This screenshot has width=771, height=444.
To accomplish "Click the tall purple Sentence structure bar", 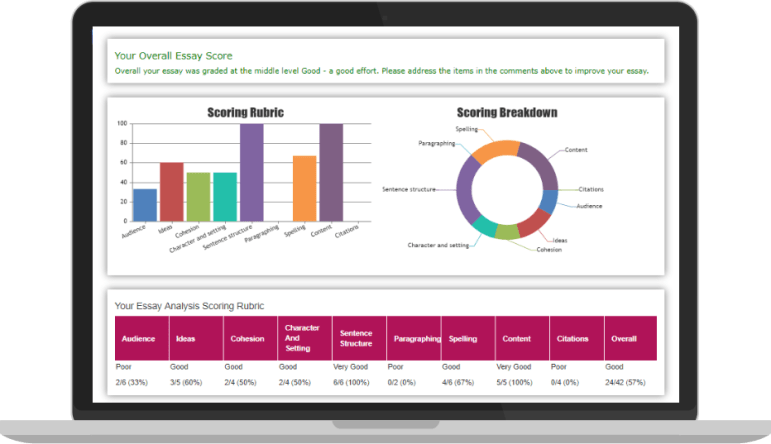I will (x=251, y=172).
